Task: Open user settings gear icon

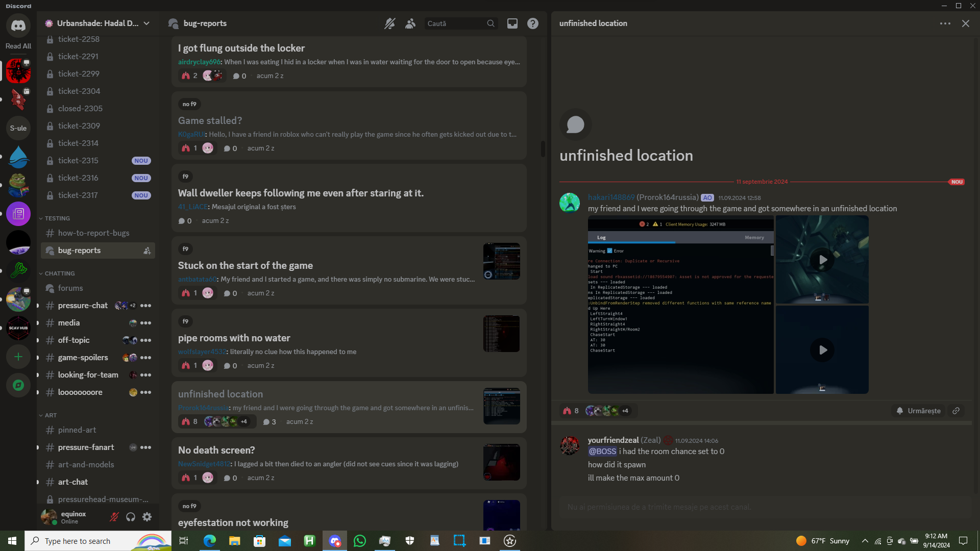Action: click(x=147, y=517)
